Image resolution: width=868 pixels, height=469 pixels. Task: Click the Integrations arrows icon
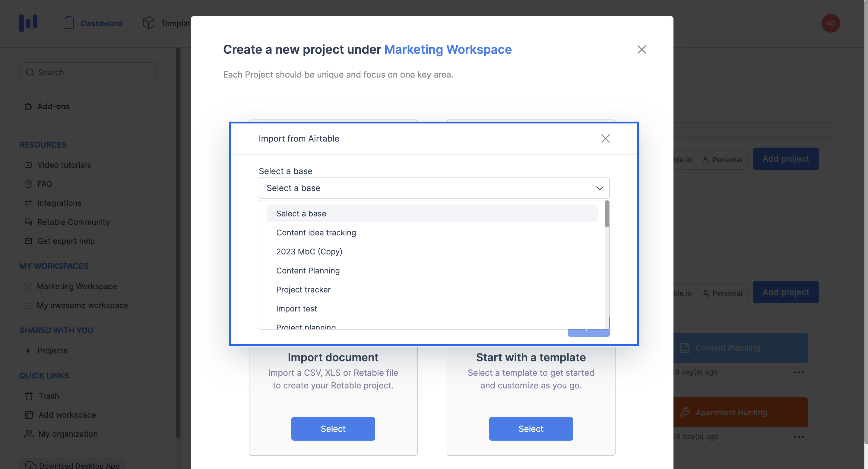(28, 203)
